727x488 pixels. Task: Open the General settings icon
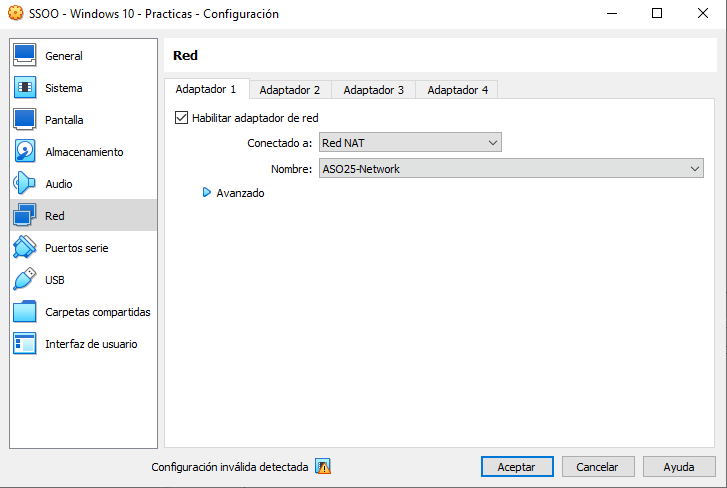(25, 56)
